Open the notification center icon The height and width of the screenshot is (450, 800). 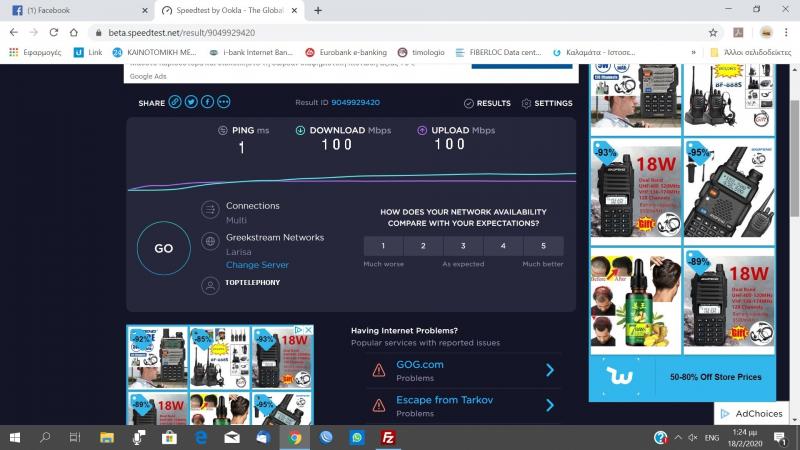[x=779, y=438]
